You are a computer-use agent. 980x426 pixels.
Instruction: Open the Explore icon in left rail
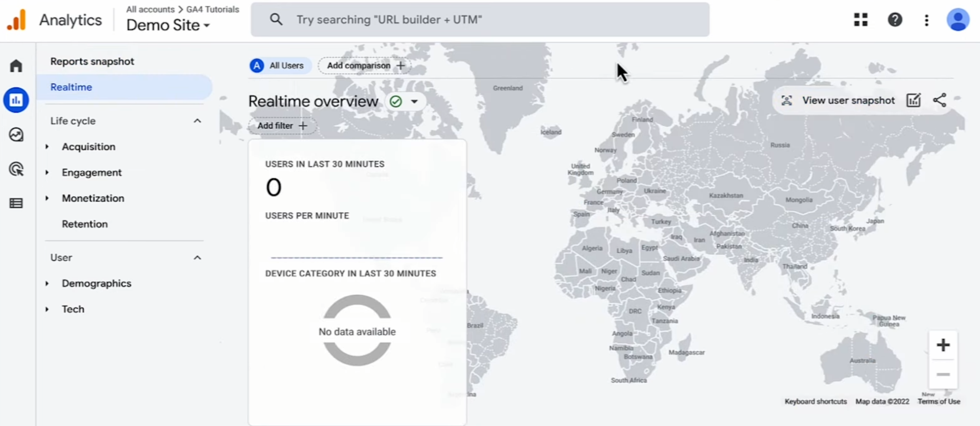click(16, 135)
